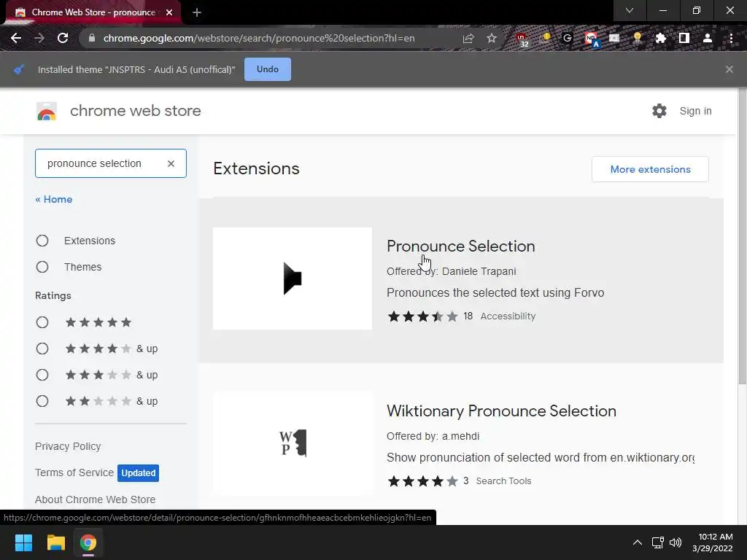747x560 pixels.
Task: Open the Extensions puzzle piece menu
Action: [x=661, y=38]
